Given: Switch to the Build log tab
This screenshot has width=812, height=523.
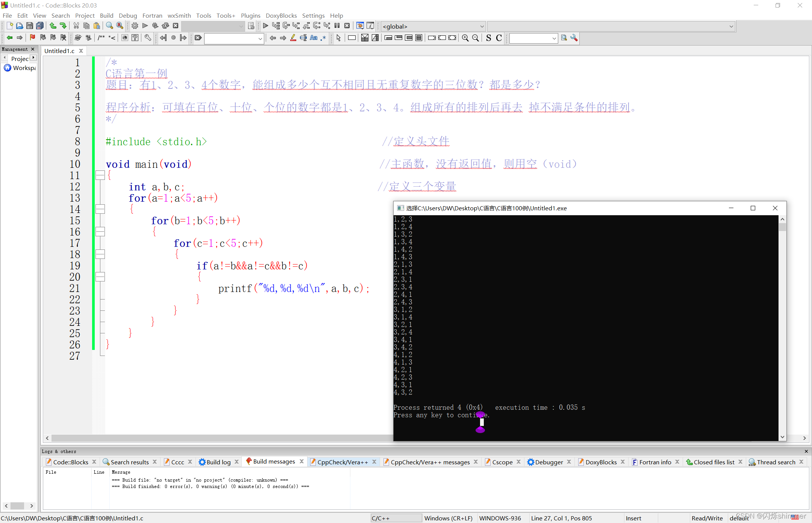Looking at the screenshot, I should (x=218, y=462).
